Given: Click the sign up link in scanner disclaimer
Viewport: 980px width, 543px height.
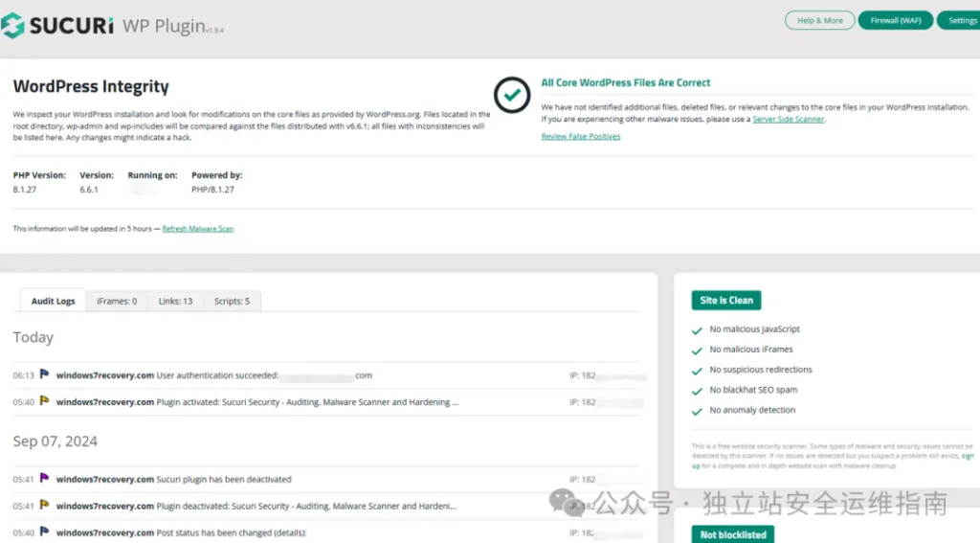Looking at the screenshot, I should (x=967, y=456).
